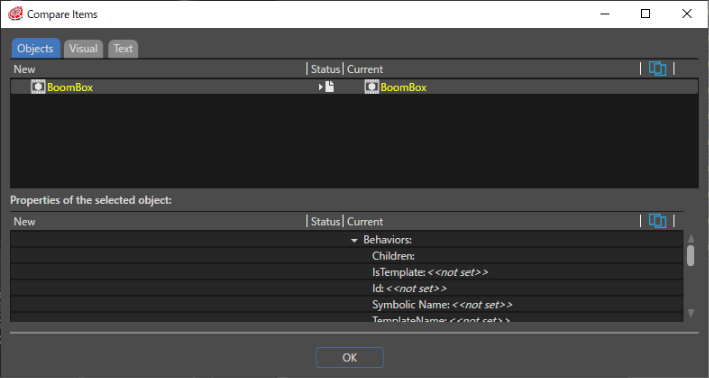Maximize the Compare Items window
Viewport: 709px width, 378px height.
click(x=645, y=14)
